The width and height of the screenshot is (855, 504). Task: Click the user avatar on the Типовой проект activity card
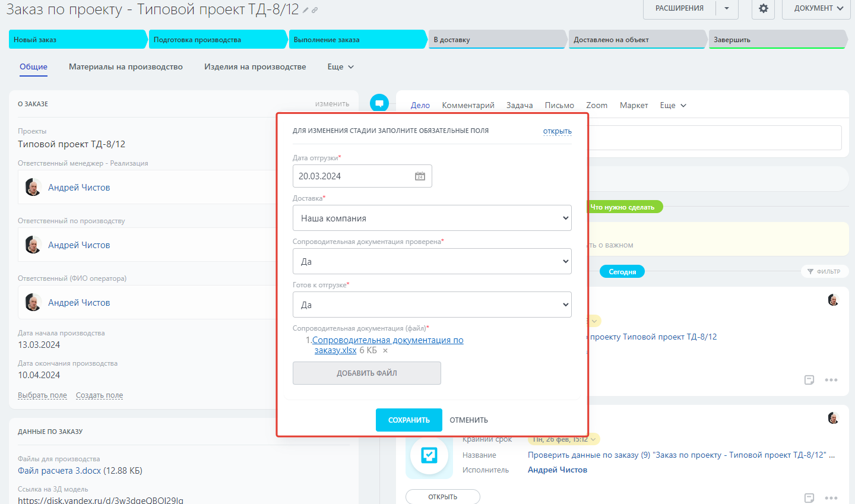833,300
